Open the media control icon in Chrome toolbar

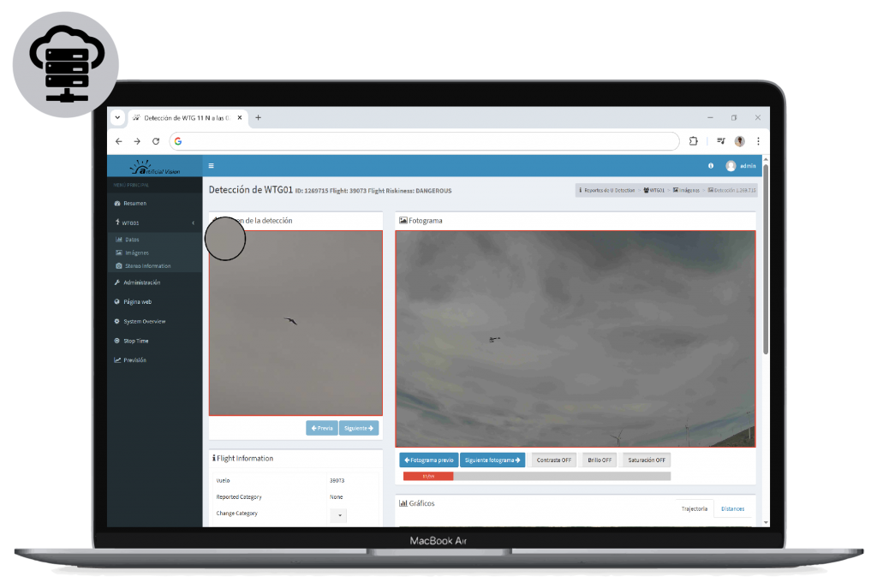(721, 141)
